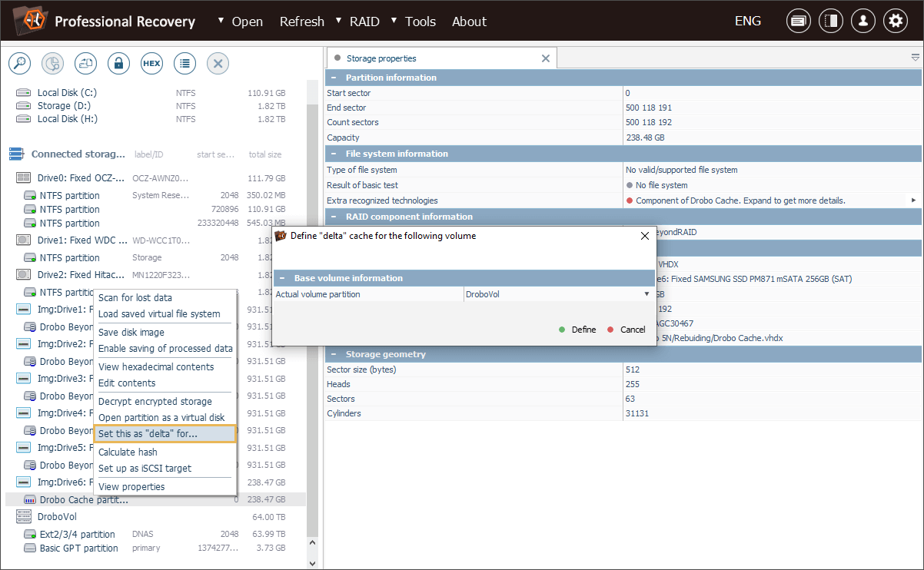Viewport: 924px width, 570px height.
Task: Collapse the File system information section
Action: point(334,154)
